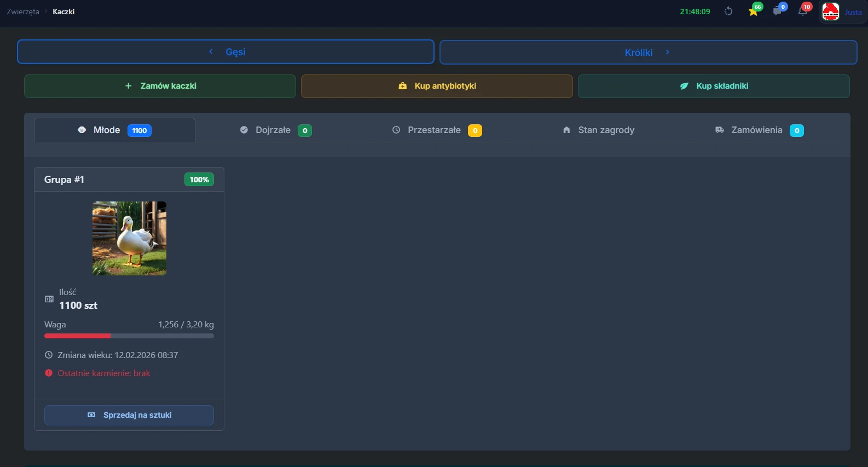Screen dimensions: 868x467
Task: Open the star rewards icon with badge 66
Action: click(x=754, y=11)
